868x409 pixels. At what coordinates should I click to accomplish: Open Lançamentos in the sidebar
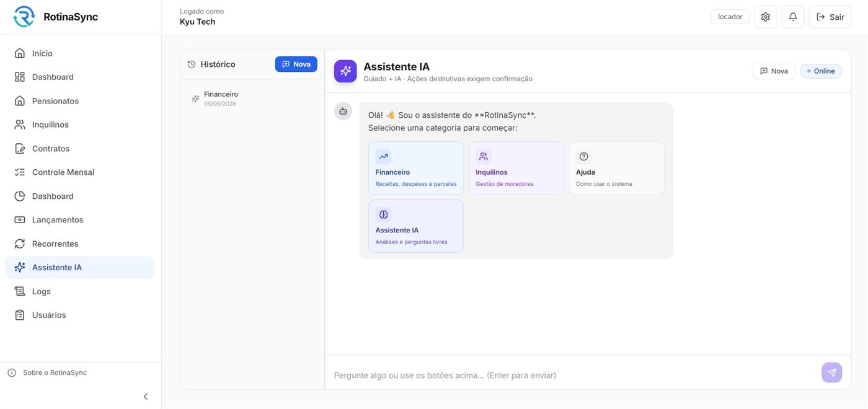point(79,220)
